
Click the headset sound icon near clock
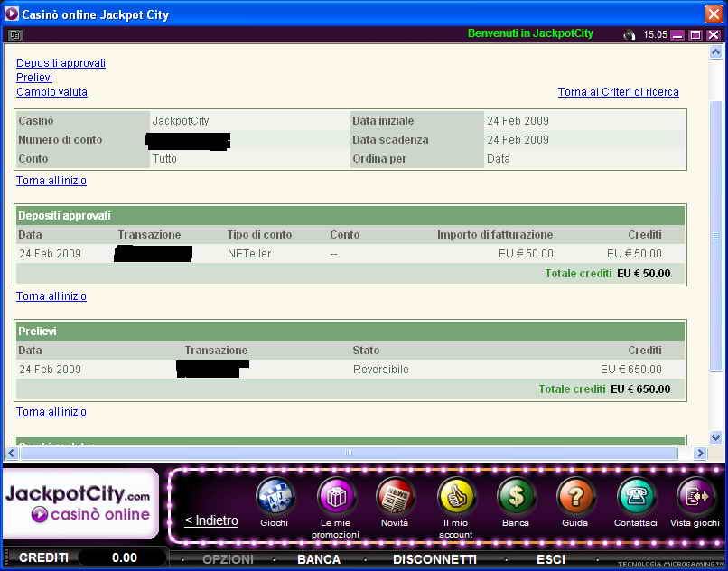click(x=630, y=35)
